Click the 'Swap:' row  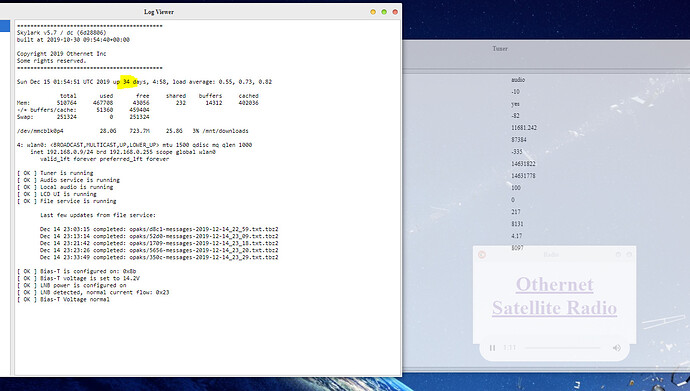[x=83, y=117]
